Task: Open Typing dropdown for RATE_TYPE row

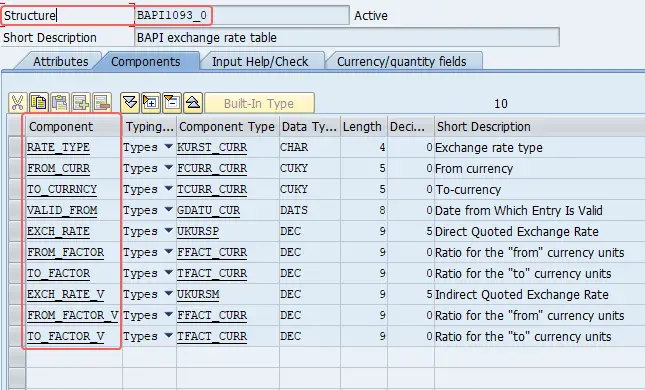Action: (x=168, y=146)
